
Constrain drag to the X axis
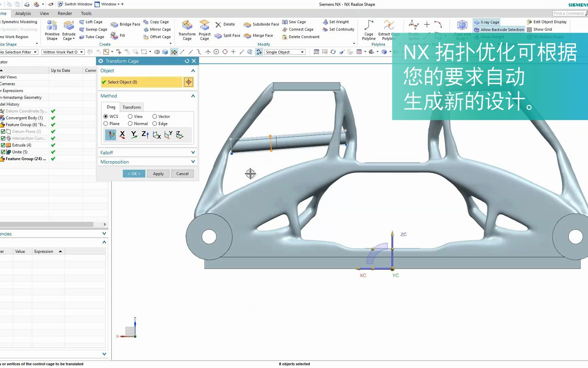coord(122,135)
